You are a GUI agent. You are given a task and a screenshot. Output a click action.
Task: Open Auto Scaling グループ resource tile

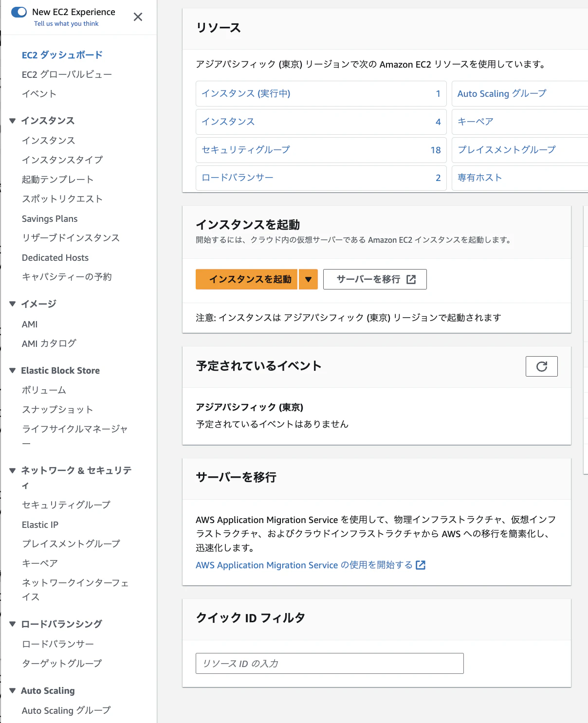520,93
